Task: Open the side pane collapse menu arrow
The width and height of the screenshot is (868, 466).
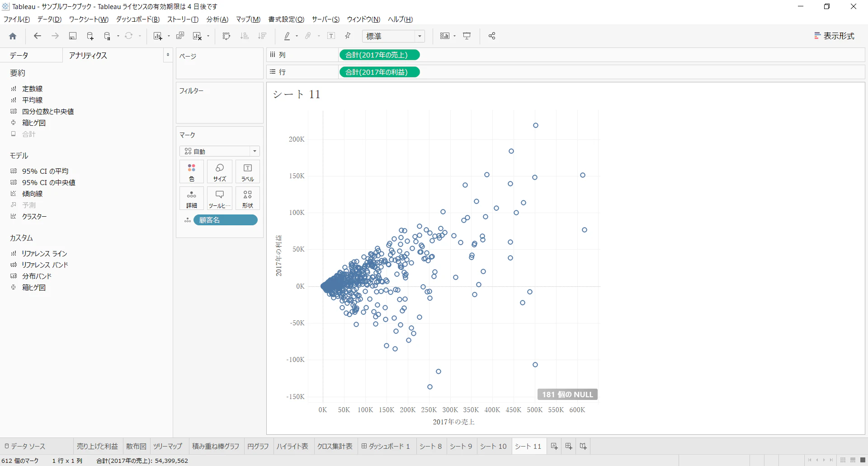Action: pyautogui.click(x=168, y=55)
